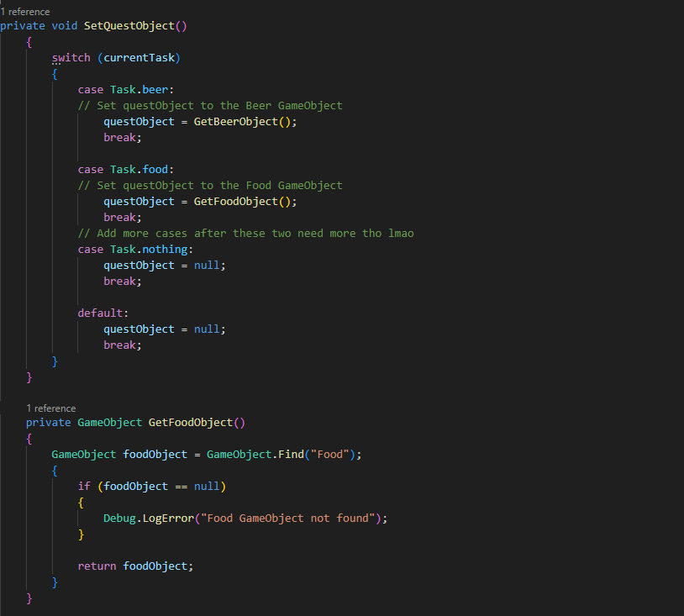Click 'case Task.nothing:' line
This screenshot has height=616, width=684.
[135, 249]
